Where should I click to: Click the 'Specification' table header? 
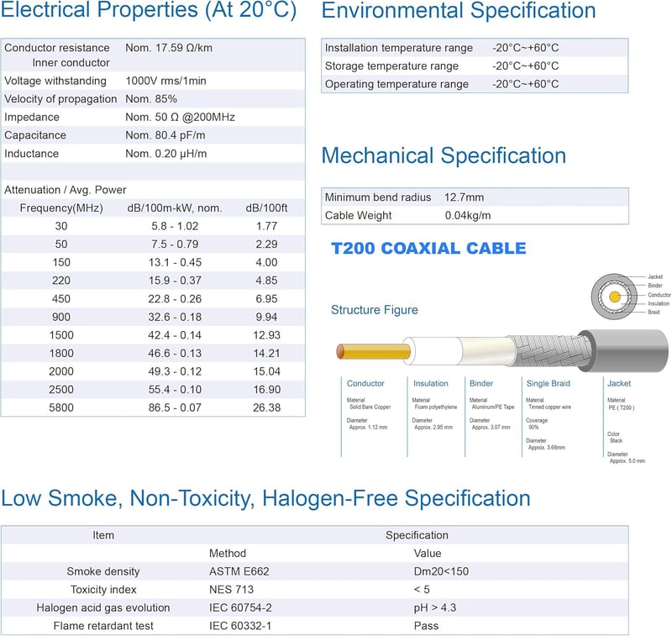pos(417,535)
